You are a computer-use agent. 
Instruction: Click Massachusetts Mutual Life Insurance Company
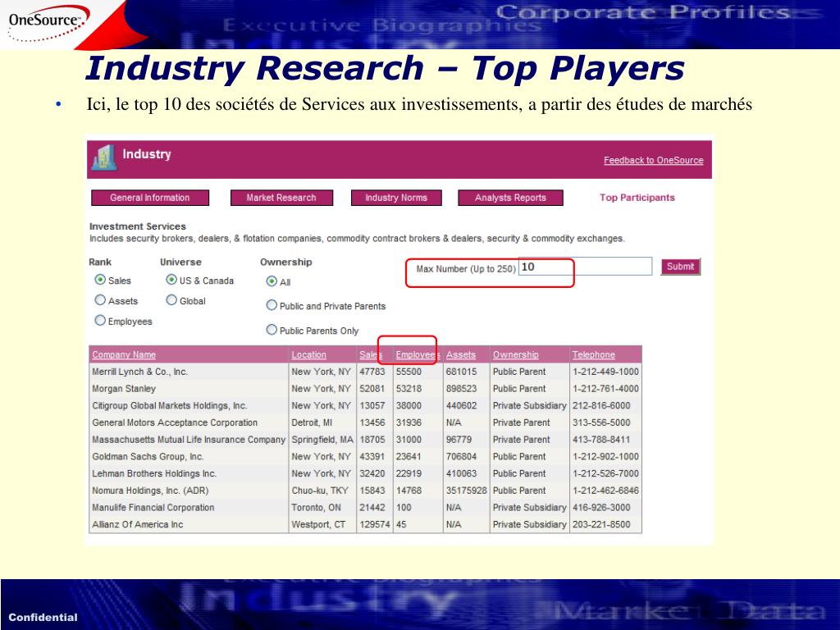[x=189, y=440]
